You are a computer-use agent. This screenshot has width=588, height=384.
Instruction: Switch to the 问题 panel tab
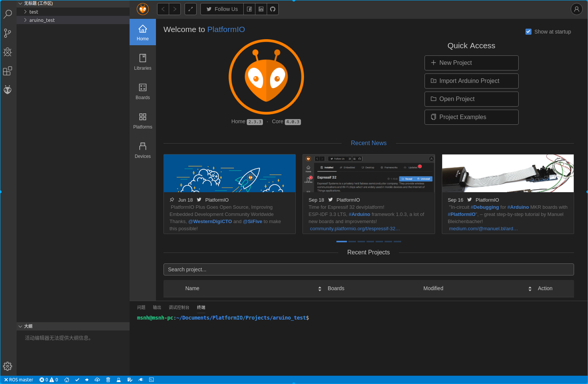click(141, 307)
